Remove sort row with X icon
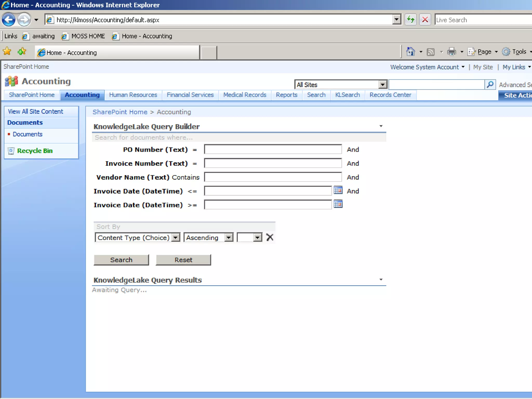Screen dimensions: 532x399 tap(270, 237)
